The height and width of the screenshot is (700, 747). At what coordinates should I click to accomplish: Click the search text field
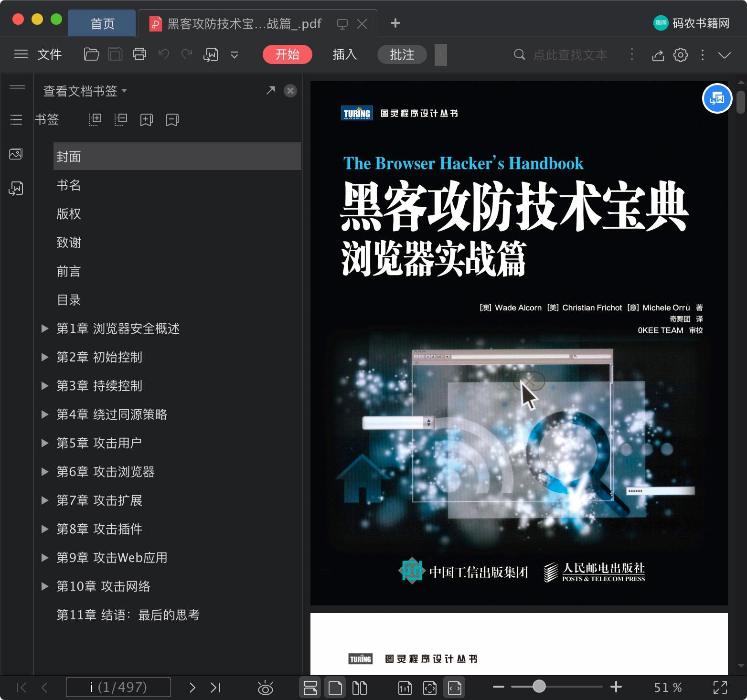570,55
